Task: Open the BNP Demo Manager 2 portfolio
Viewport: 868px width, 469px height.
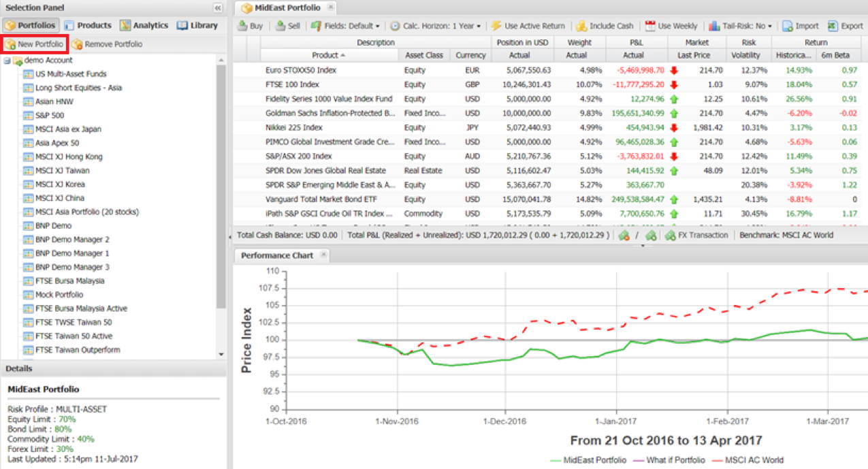Action: tap(72, 240)
